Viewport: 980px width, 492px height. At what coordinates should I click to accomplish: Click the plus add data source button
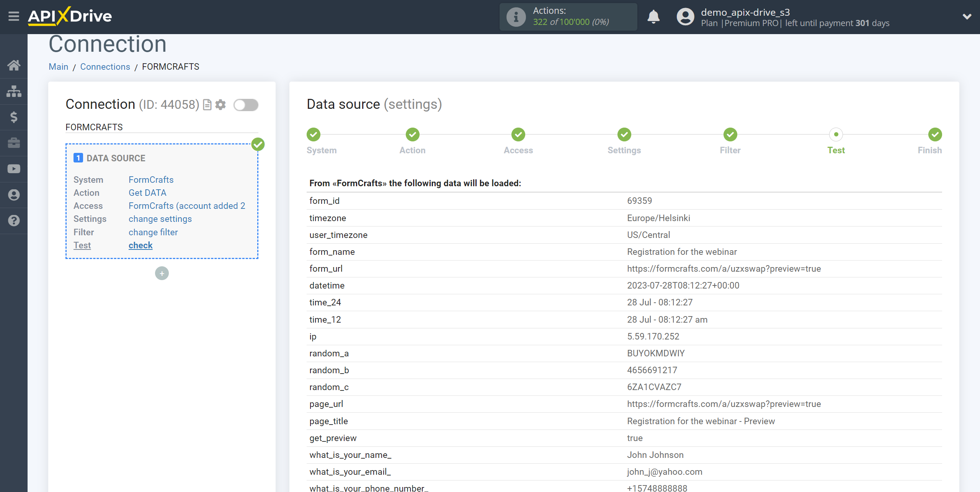[x=162, y=273]
